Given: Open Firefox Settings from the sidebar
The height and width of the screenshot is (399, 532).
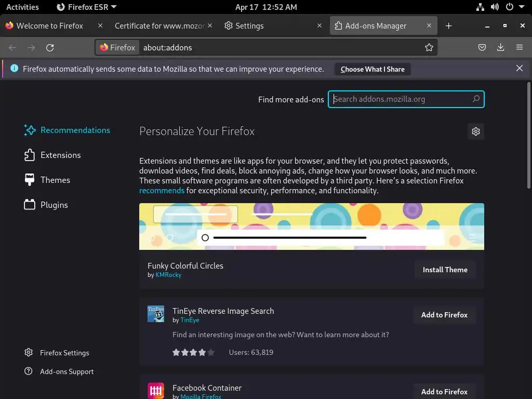Looking at the screenshot, I should click(x=57, y=353).
